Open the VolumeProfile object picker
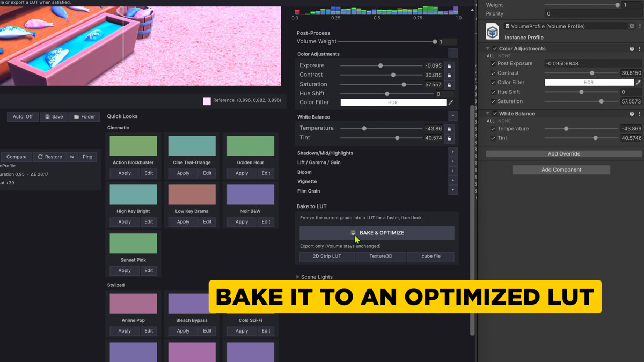644x362 pixels. [632, 26]
